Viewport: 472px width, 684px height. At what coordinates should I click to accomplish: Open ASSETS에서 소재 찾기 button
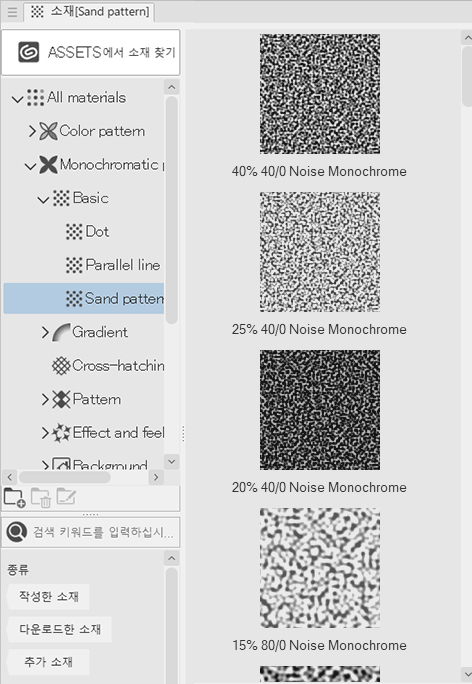point(91,52)
